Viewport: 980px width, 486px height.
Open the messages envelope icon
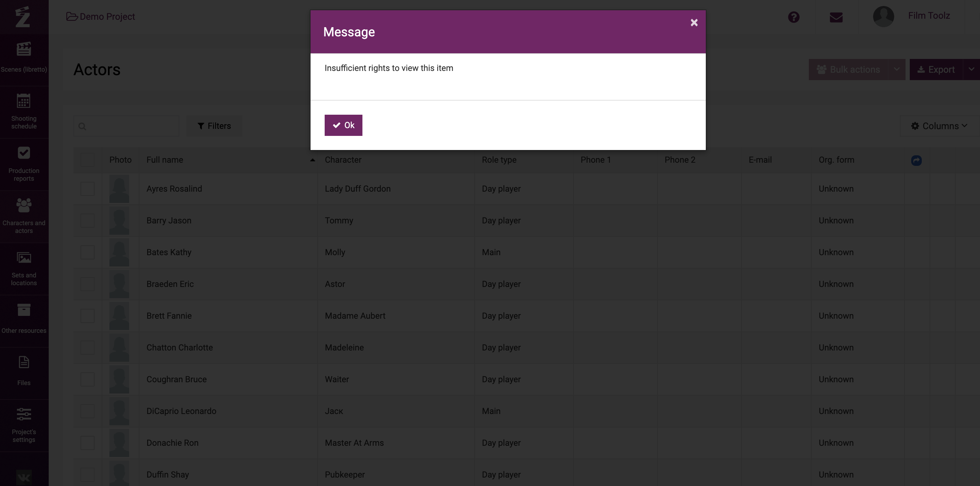pos(836,18)
